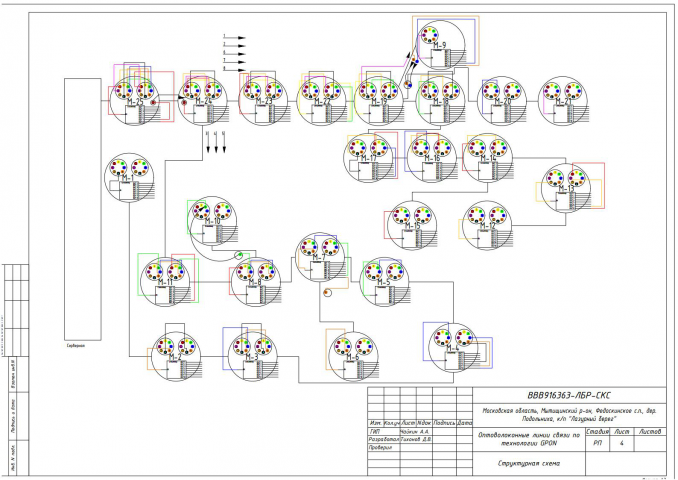This screenshot has width=678, height=480.
Task: Click the 'Серверная' caption under the tall rectangle
Action: coord(76,346)
